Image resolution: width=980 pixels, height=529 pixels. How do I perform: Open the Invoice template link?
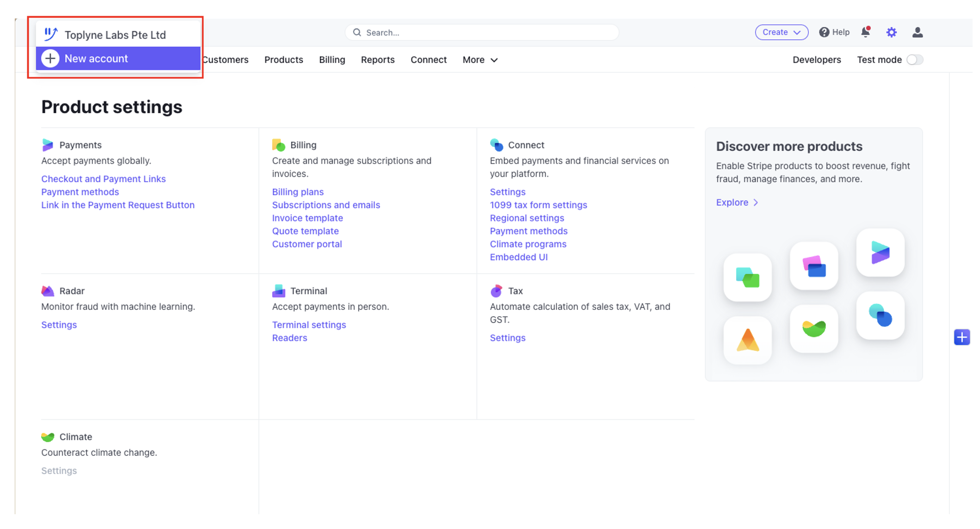(x=307, y=218)
